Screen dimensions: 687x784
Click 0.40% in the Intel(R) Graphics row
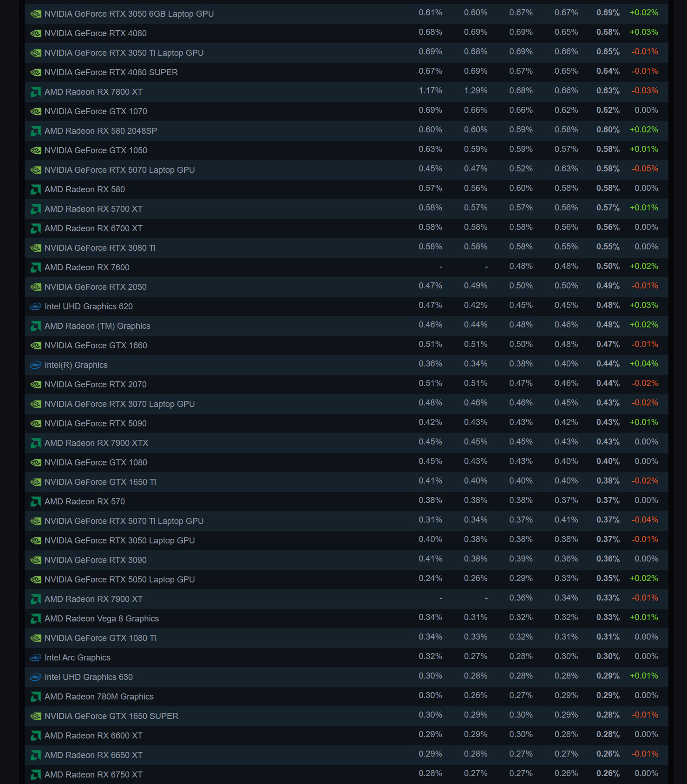point(566,364)
